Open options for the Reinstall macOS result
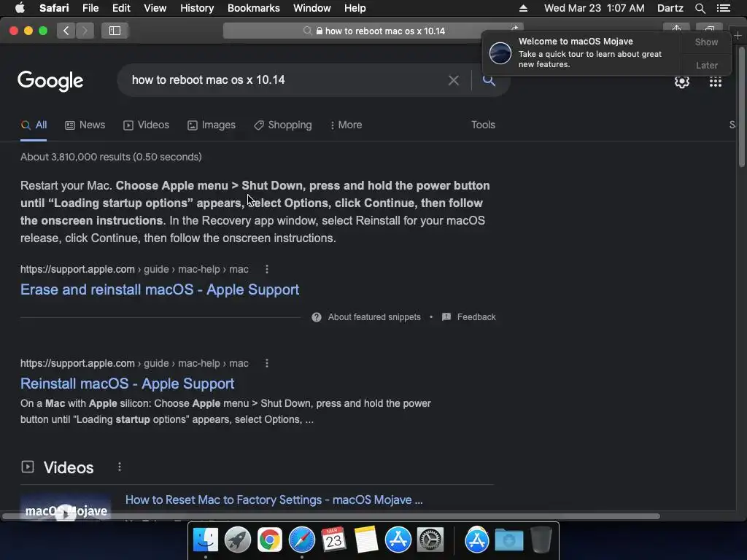Screen dimensions: 747x560 [x=267, y=363]
